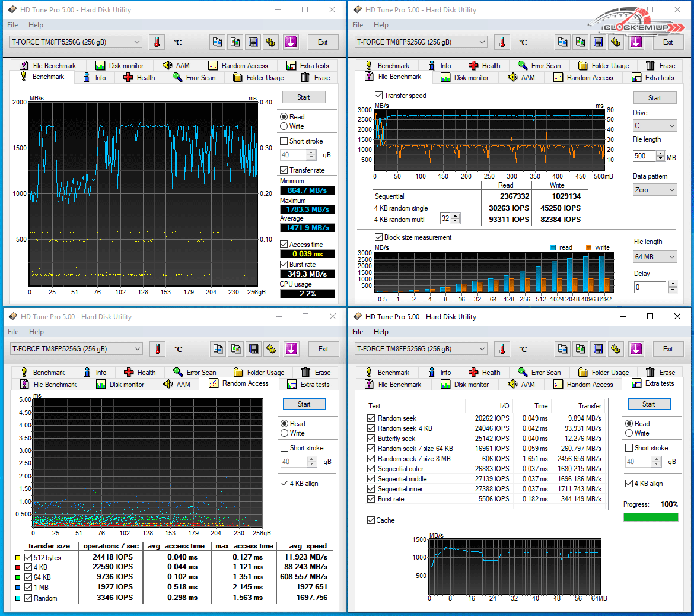The width and height of the screenshot is (694, 616).
Task: Uncheck the Butterfly seek test checkbox
Action: pyautogui.click(x=371, y=439)
